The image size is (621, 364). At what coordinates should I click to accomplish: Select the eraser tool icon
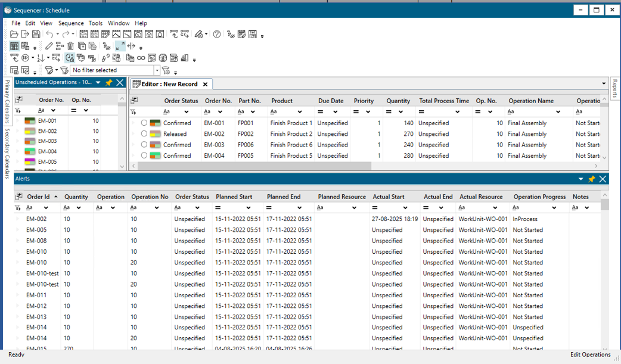click(198, 34)
